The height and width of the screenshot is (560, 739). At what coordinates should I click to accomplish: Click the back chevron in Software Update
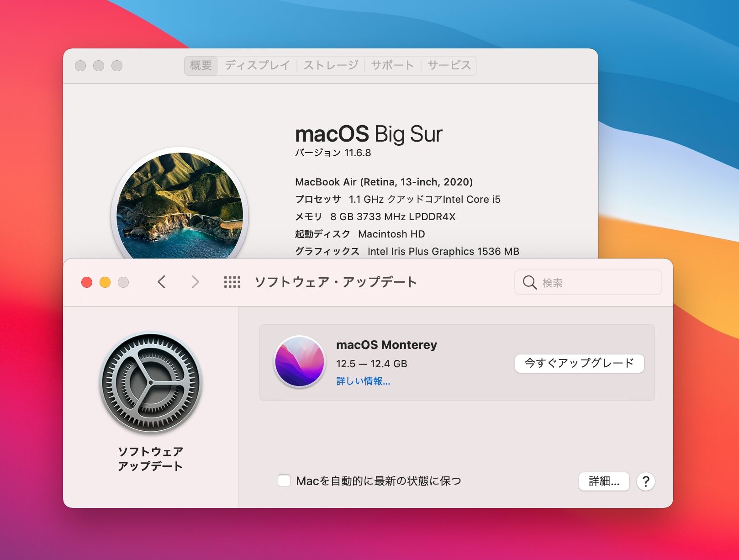(162, 282)
